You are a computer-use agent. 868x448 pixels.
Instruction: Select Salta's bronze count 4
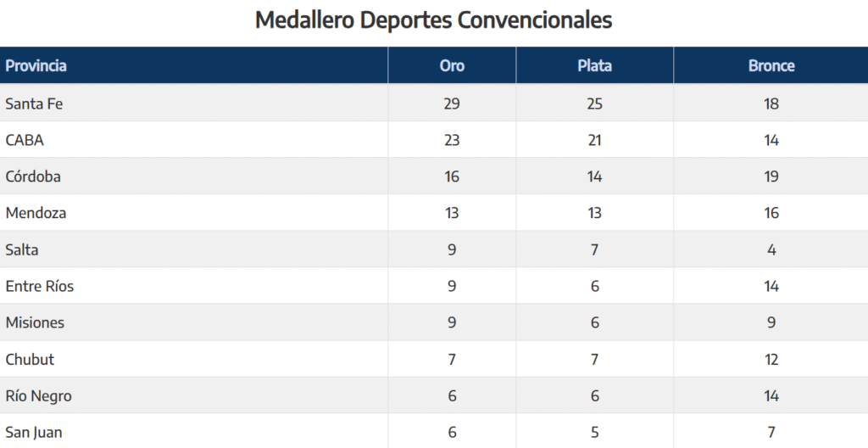tap(771, 249)
